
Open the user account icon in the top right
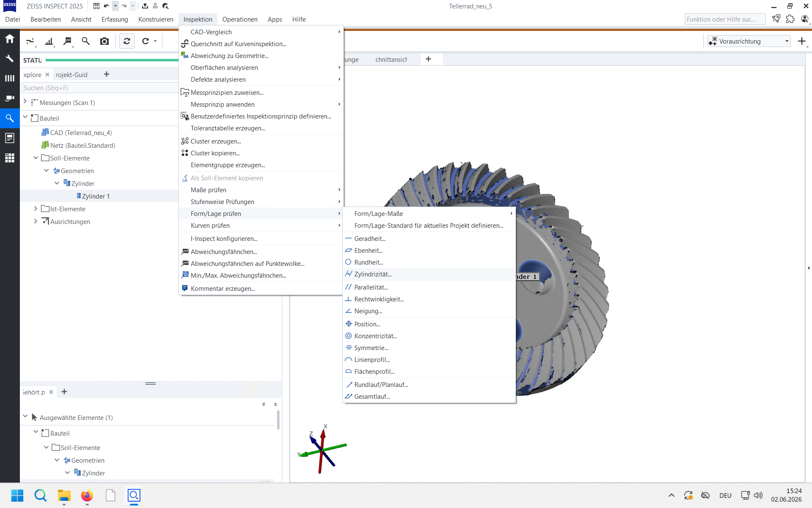click(x=805, y=19)
